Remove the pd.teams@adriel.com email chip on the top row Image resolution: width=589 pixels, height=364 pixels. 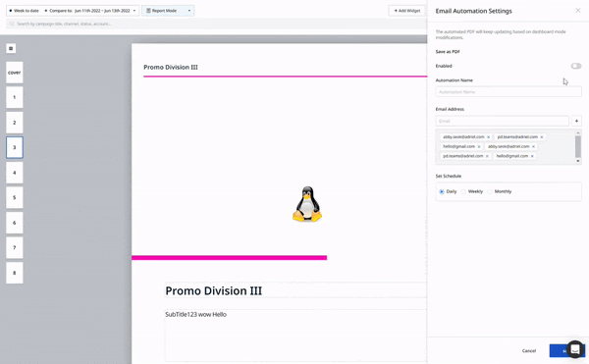(x=542, y=137)
